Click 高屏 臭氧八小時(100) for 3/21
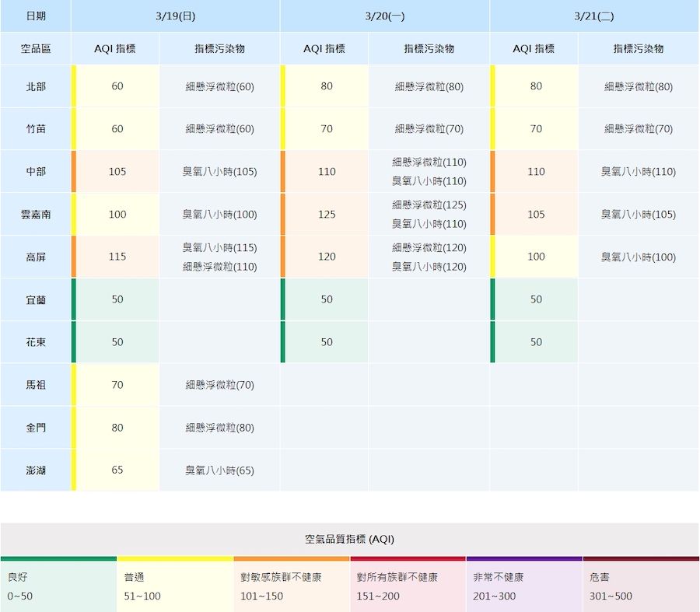The width and height of the screenshot is (700, 612). coord(639,257)
